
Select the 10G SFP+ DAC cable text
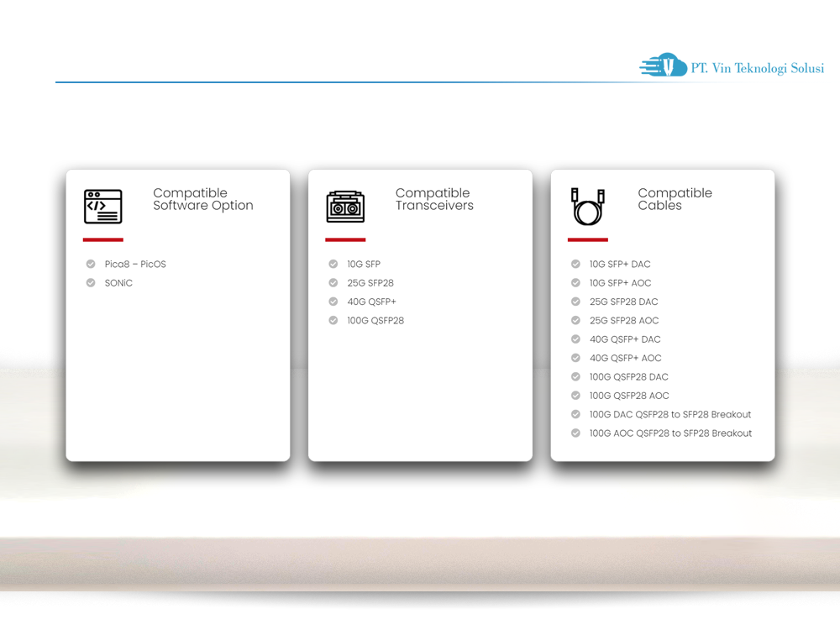(x=620, y=264)
